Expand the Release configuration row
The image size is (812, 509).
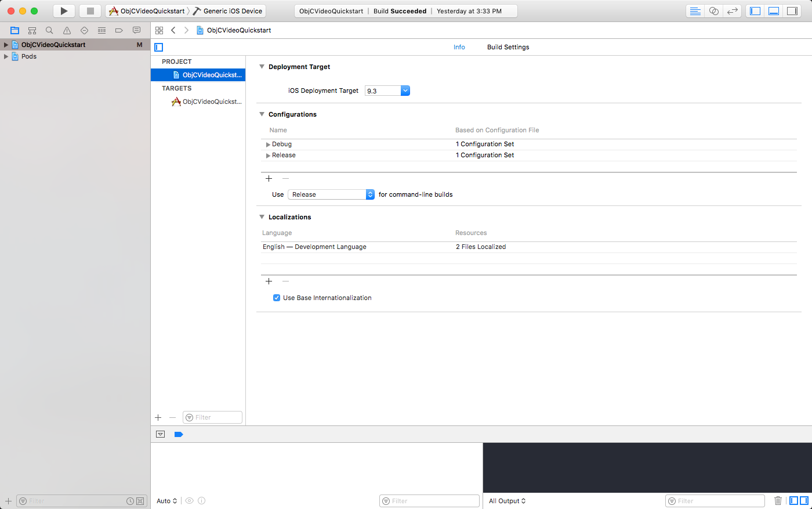click(268, 156)
